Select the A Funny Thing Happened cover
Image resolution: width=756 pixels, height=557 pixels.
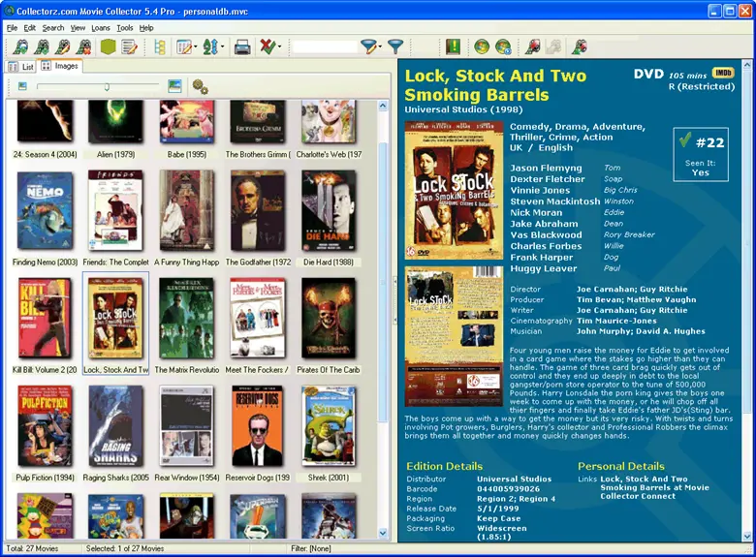(x=187, y=210)
